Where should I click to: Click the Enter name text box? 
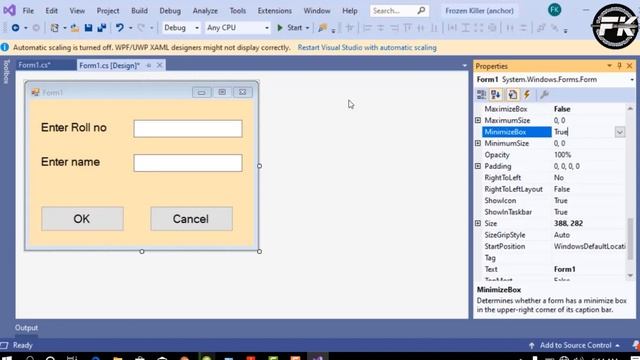188,163
